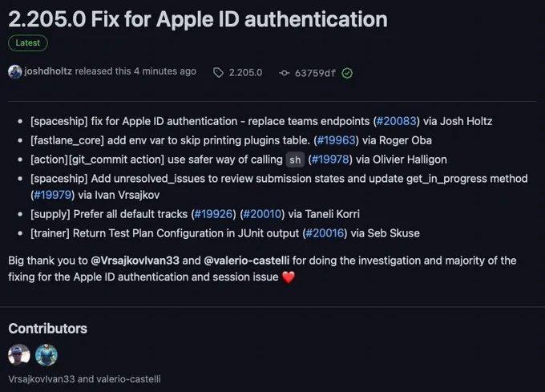The width and height of the screenshot is (545, 392).
Task: Click the green verified checkmark icon
Action: pyautogui.click(x=347, y=73)
